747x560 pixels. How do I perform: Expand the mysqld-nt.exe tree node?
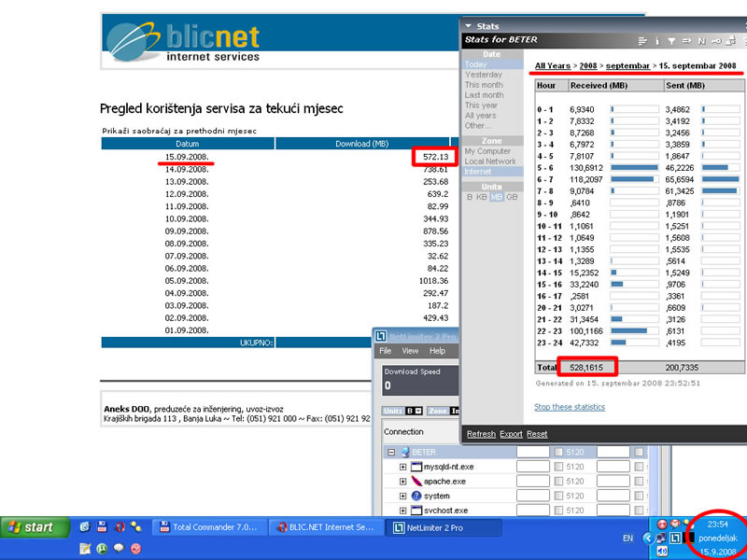point(402,468)
